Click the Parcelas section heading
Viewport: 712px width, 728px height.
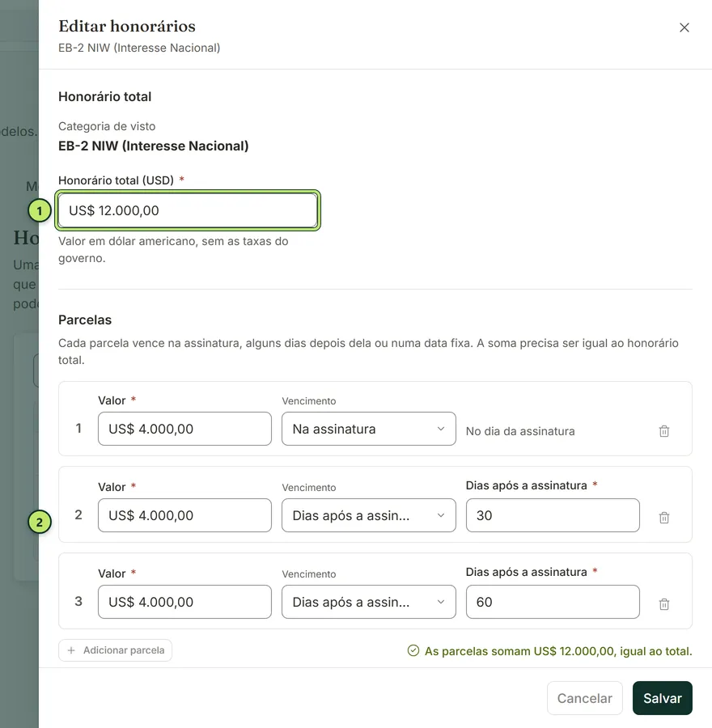(85, 320)
